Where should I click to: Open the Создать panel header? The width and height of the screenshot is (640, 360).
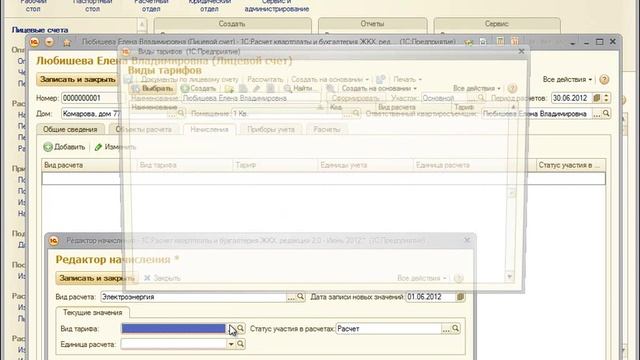(x=232, y=24)
